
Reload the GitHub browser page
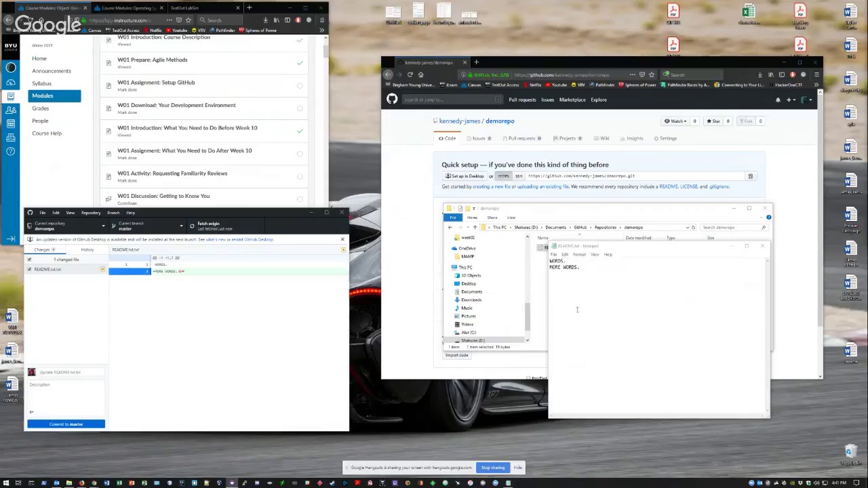[410, 75]
